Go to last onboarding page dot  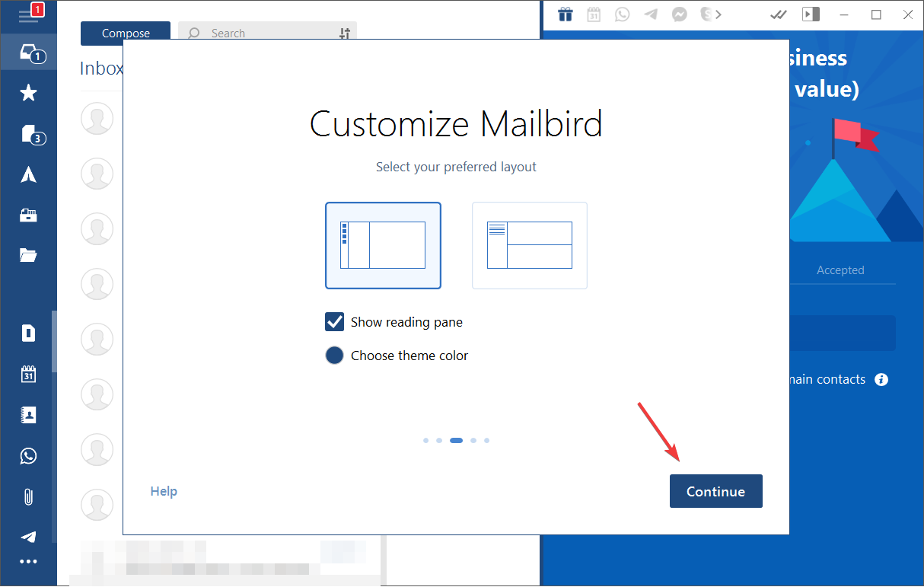click(x=487, y=440)
